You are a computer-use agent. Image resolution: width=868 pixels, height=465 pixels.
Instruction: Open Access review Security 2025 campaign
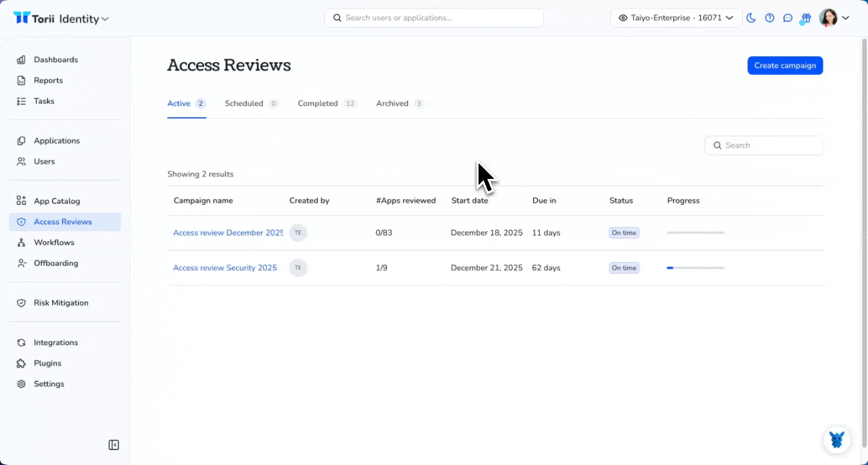tap(225, 267)
